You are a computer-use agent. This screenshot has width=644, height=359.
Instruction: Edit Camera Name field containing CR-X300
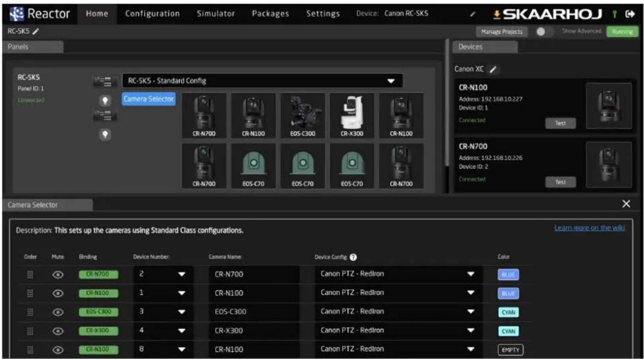(254, 331)
